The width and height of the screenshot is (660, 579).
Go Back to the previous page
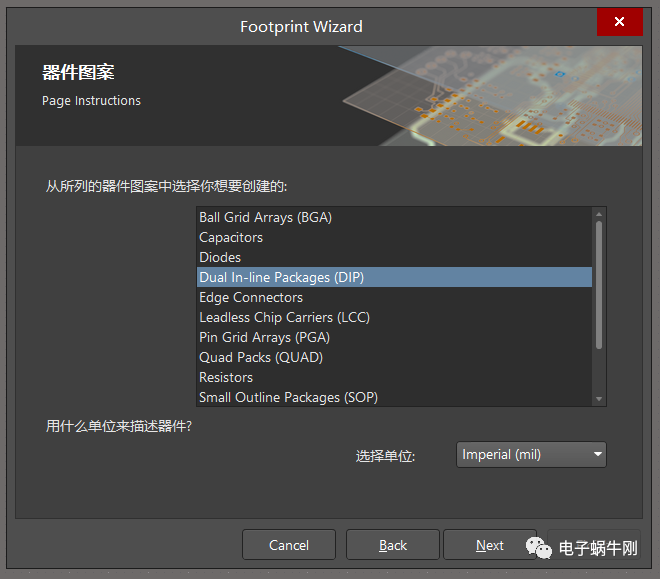click(x=393, y=545)
